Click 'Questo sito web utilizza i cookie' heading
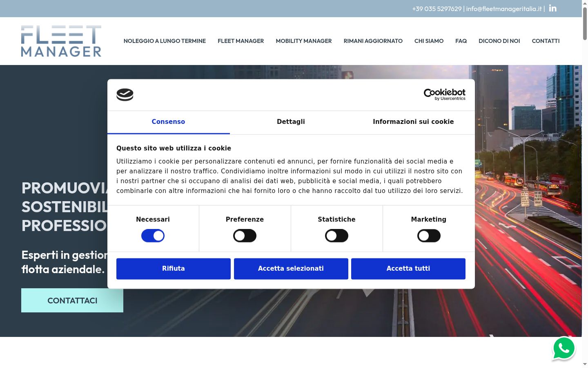Screen dimensions: 588x368 click(x=174, y=148)
